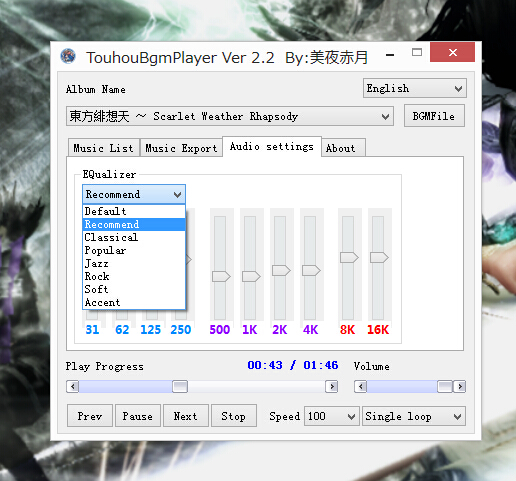Viewport: 516px width, 481px height.
Task: Switch to the Music List tab
Action: [104, 148]
